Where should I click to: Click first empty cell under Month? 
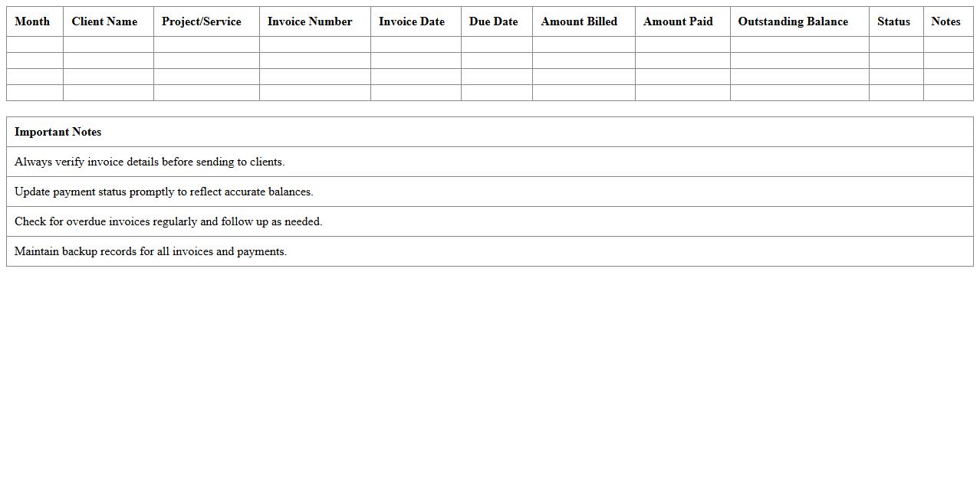coord(35,44)
